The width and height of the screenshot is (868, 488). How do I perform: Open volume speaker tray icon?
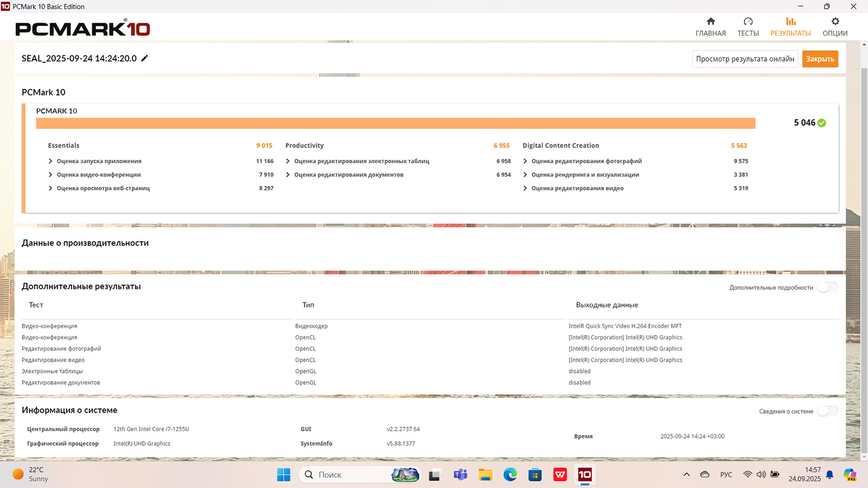[x=761, y=474]
